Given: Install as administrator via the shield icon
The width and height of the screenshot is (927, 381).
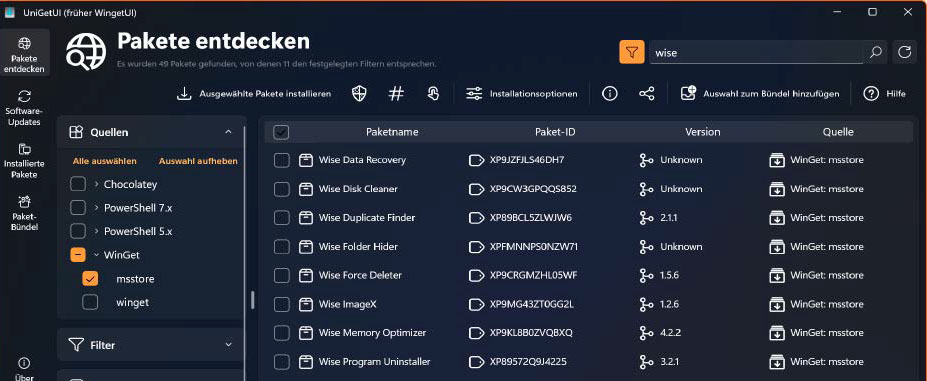Looking at the screenshot, I should click(x=359, y=93).
